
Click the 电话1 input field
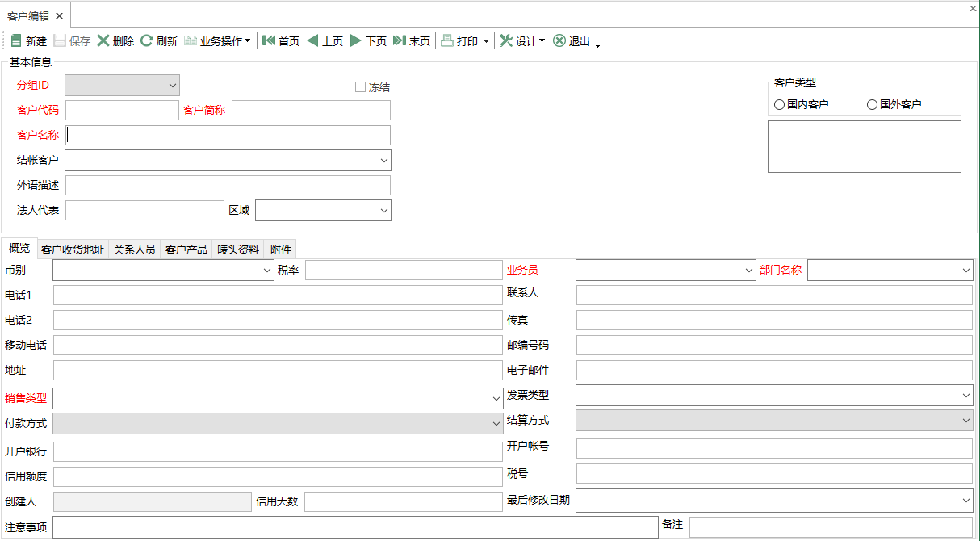point(279,295)
